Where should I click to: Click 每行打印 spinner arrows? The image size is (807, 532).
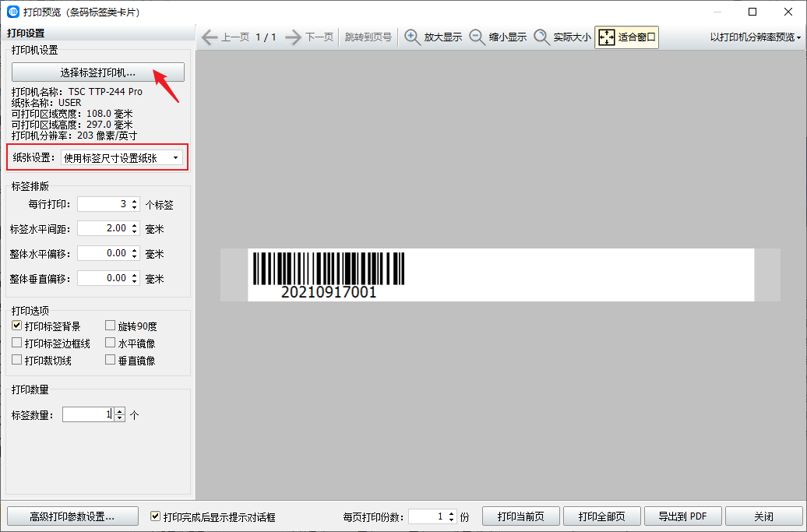(x=134, y=204)
